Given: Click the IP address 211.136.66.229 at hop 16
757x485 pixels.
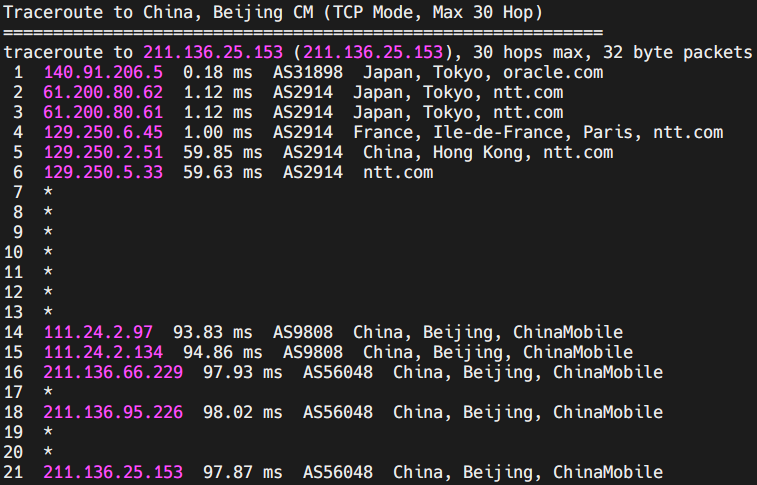Looking at the screenshot, I should 113,372.
